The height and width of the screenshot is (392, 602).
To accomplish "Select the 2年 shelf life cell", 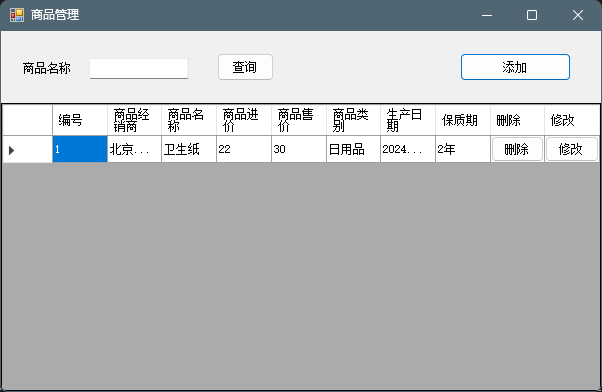I will tap(463, 149).
